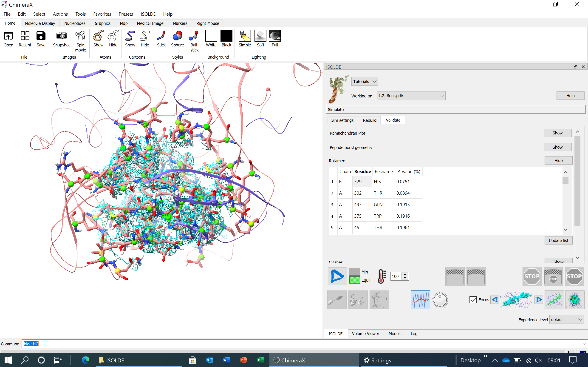Click the Update list button
Image resolution: width=588 pixels, height=367 pixels.
pos(558,241)
